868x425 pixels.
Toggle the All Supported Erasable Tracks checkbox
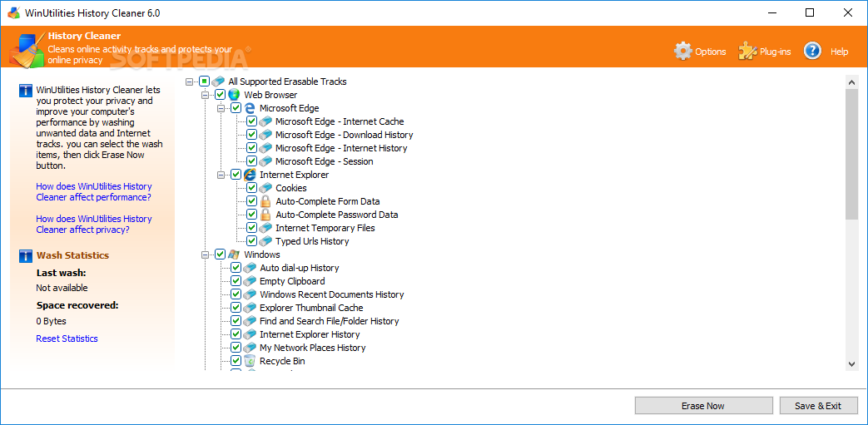(x=204, y=82)
